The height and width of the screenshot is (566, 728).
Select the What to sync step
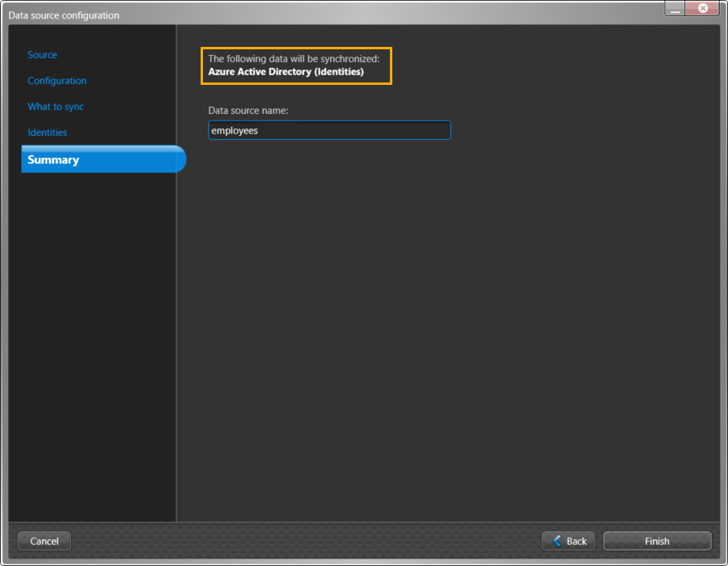point(55,107)
